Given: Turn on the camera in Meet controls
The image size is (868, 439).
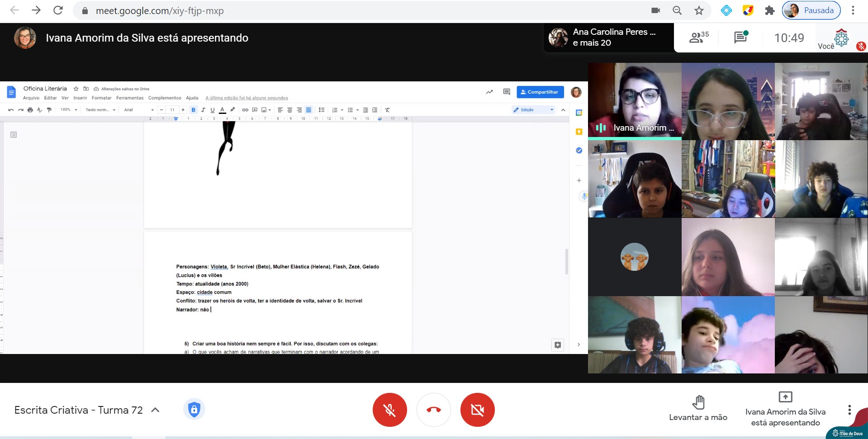Looking at the screenshot, I should point(477,410).
